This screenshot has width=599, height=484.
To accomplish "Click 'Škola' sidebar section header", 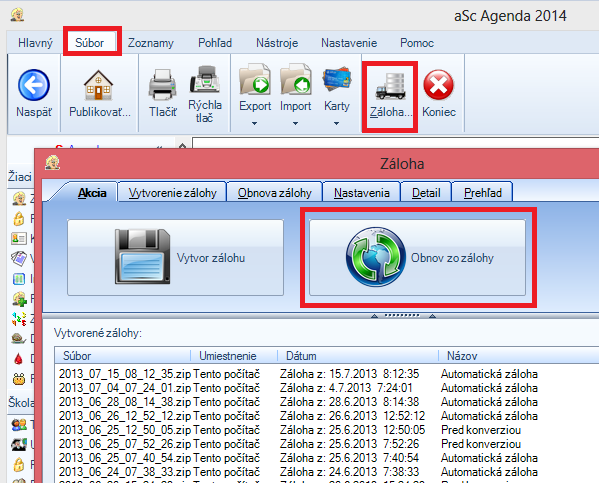I will [21, 402].
